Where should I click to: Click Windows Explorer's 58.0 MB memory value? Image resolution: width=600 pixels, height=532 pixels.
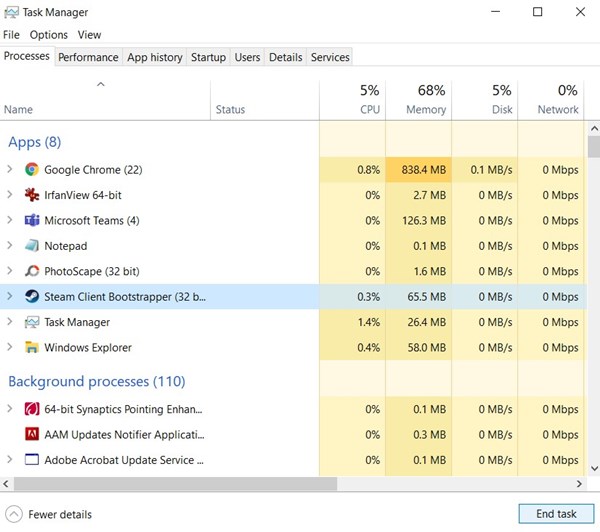(427, 348)
